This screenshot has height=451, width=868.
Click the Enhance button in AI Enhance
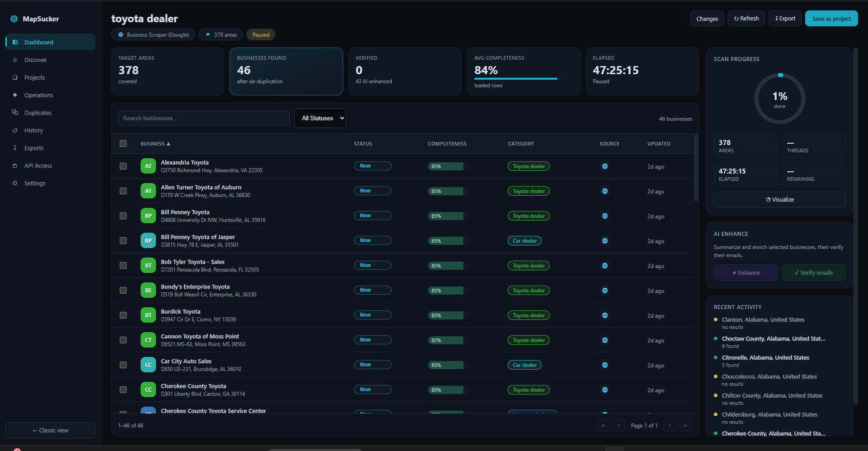coord(746,273)
